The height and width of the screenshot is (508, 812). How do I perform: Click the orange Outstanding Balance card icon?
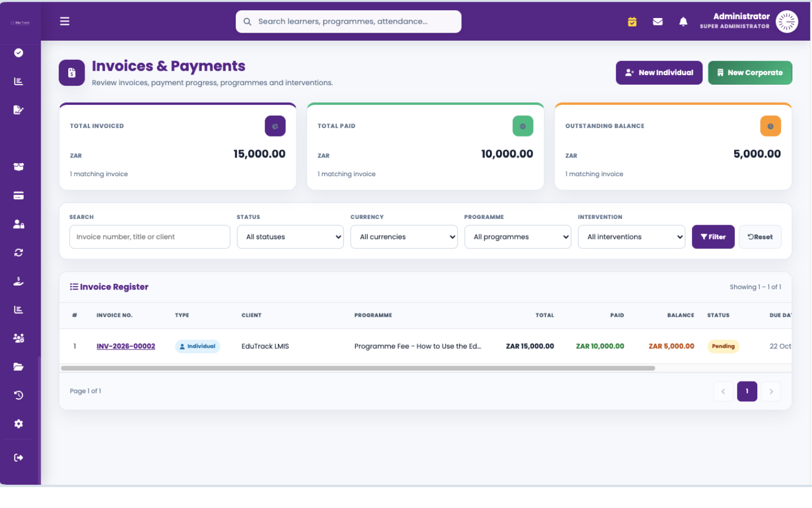[770, 126]
